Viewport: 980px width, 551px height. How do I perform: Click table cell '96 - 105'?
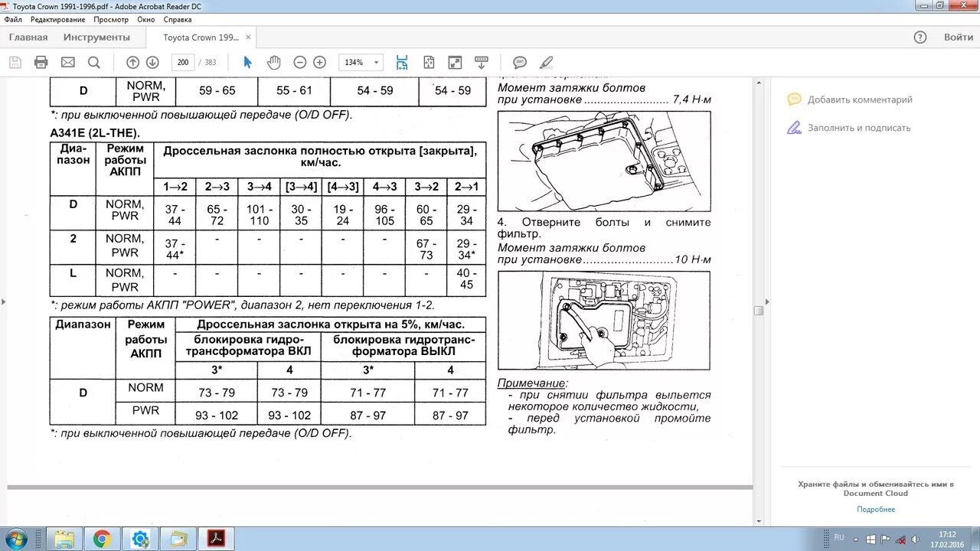tap(384, 215)
